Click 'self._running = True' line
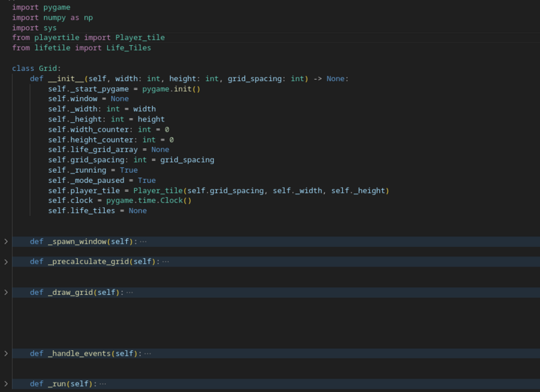The height and width of the screenshot is (392, 540). pos(93,170)
